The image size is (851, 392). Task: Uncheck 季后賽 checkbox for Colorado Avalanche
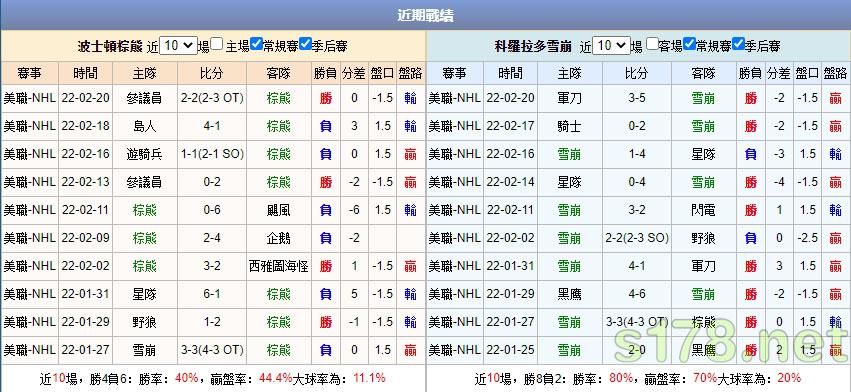(x=738, y=44)
